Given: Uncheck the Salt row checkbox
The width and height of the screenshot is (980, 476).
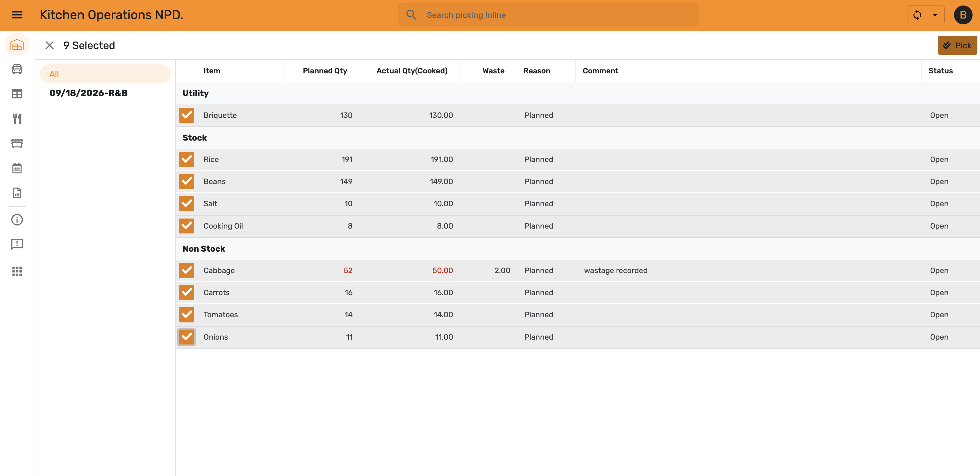Looking at the screenshot, I should click(x=186, y=204).
